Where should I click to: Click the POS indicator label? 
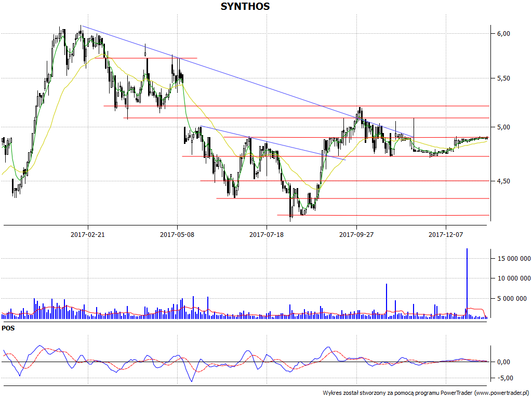pos(8,328)
